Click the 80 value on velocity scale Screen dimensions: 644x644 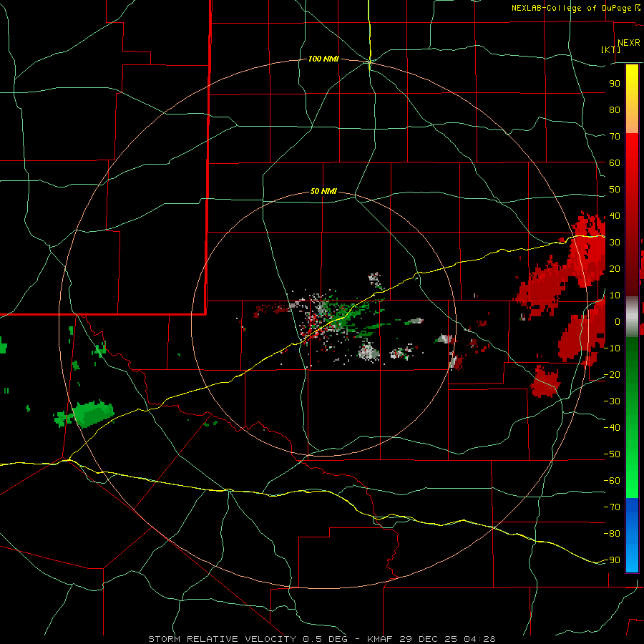tap(615, 110)
